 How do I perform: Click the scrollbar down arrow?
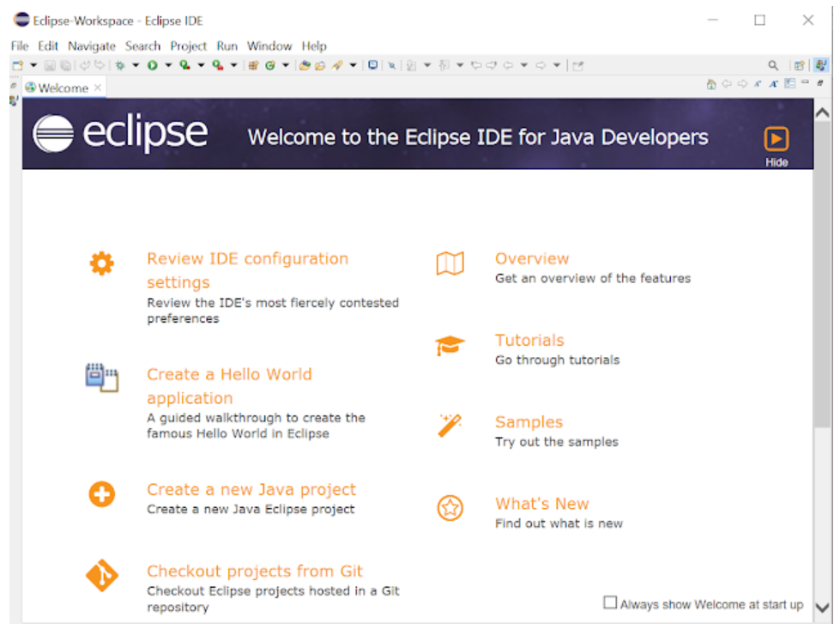tap(822, 608)
